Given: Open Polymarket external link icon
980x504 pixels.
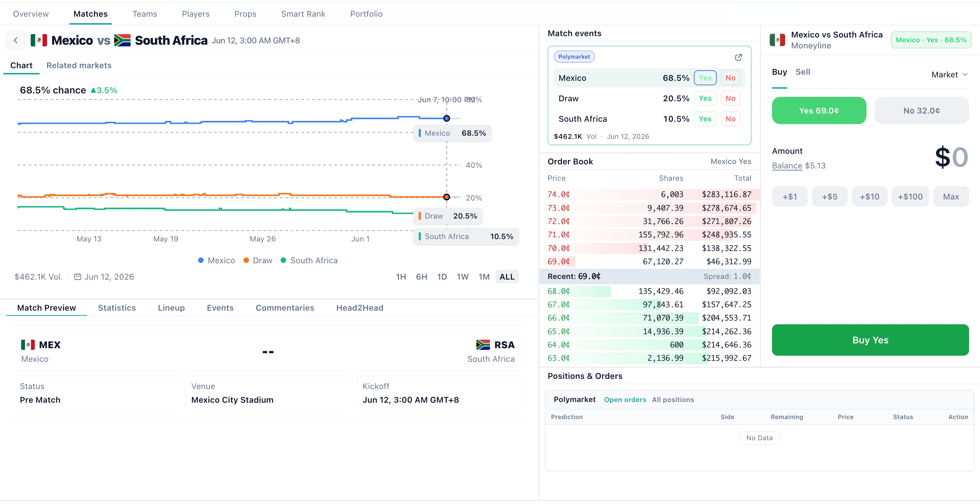Looking at the screenshot, I should pos(738,57).
